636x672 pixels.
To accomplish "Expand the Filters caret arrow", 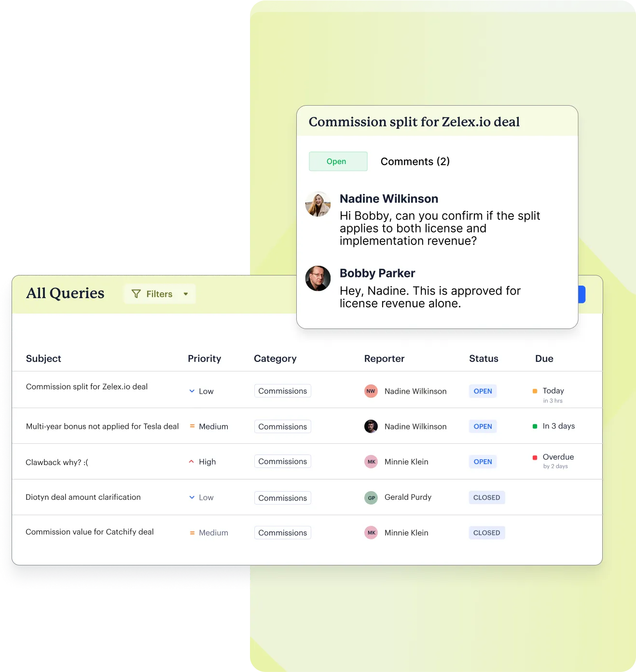I will click(186, 294).
